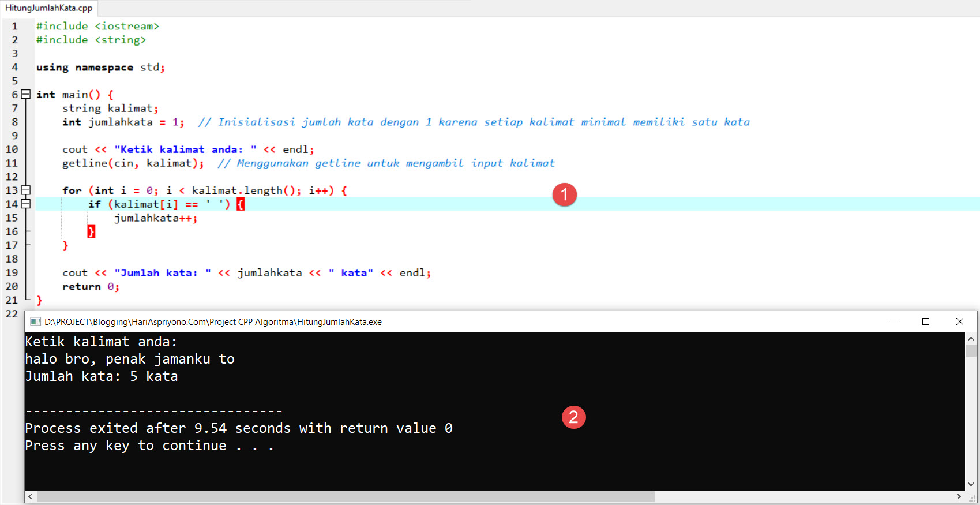Image resolution: width=980 pixels, height=505 pixels.
Task: Click the red circle marker numbered 2
Action: point(573,417)
